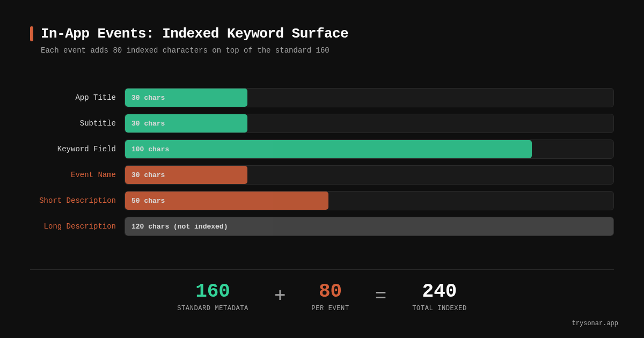Image resolution: width=644 pixels, height=338 pixels.
Task: Click the title 'In-App Events: Indexed Keyword Surface'
Action: tap(194, 34)
